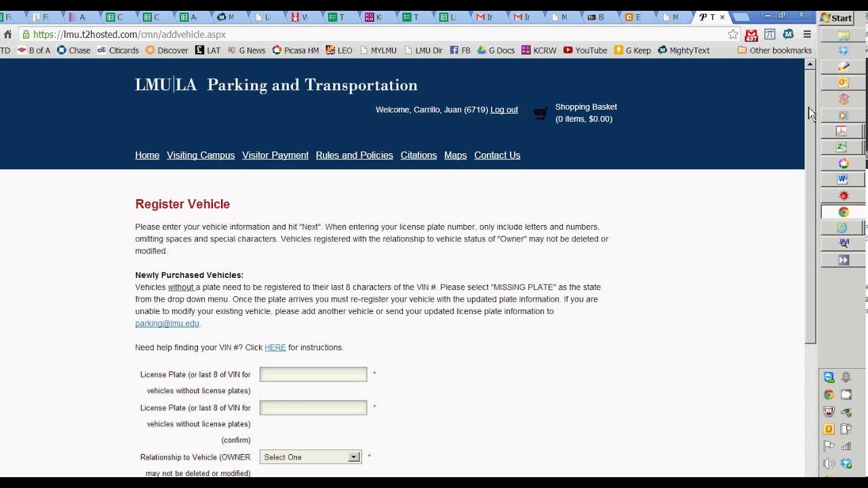Click the network signal bars tray icon
868x488 pixels.
[x=846, y=446]
